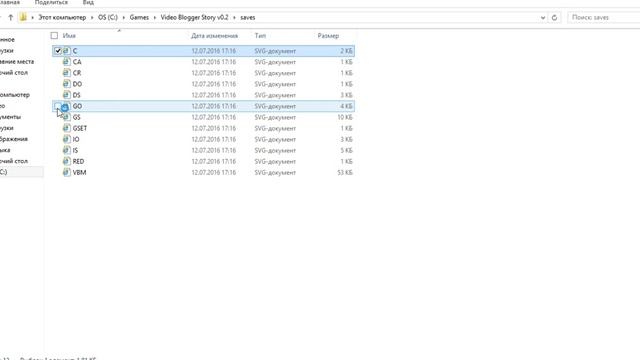Open the Поделиться ribbon tab
640x360 pixels.
click(x=51, y=2)
